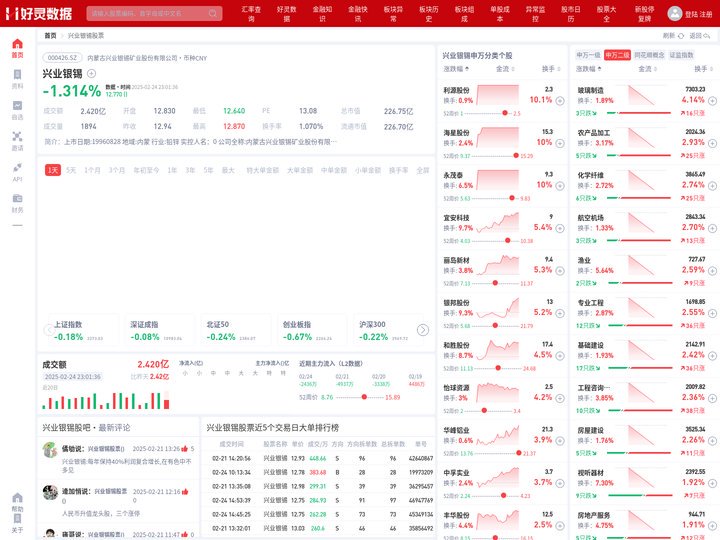The image size is (720, 540).
Task: Add 宜安科技 with its plus icon
Action: click(x=560, y=228)
